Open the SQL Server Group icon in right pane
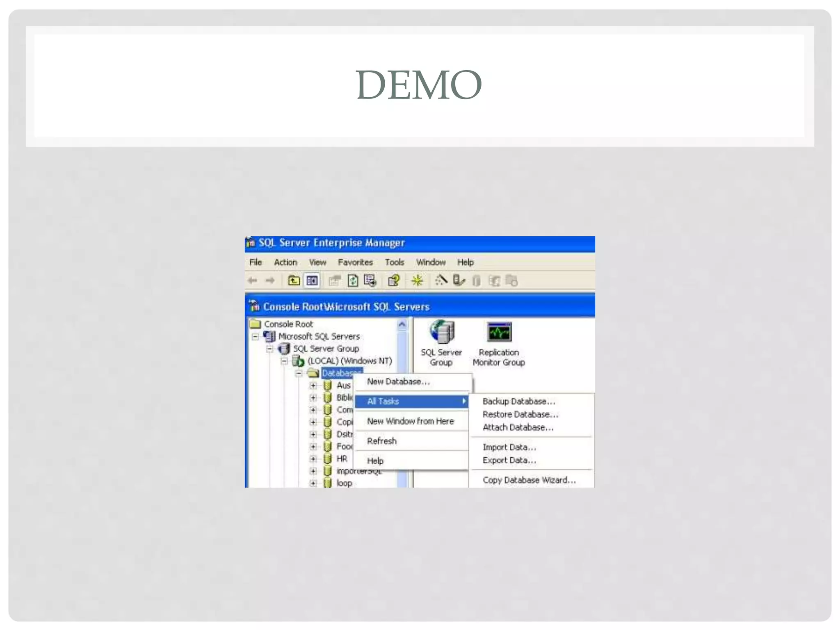Image resolution: width=840 pixels, height=630 pixels. tap(442, 332)
